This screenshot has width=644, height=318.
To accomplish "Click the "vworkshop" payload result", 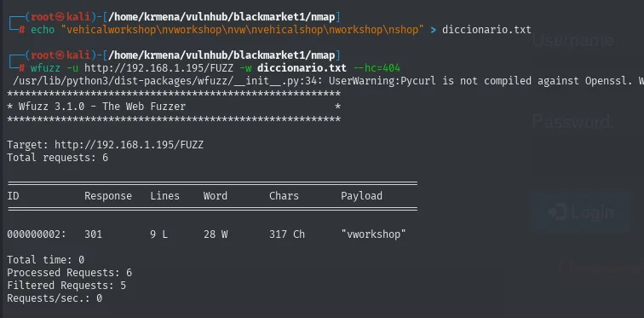I will coord(373,234).
